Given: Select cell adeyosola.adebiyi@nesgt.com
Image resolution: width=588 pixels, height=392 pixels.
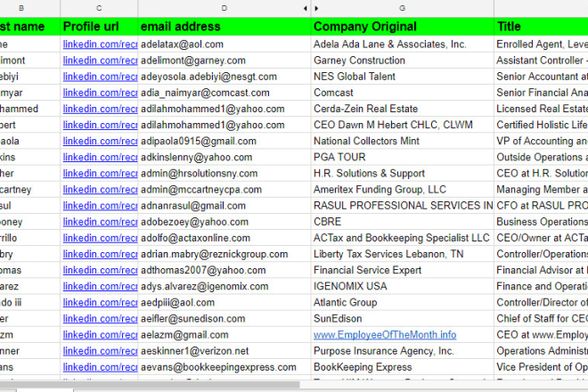Looking at the screenshot, I should click(x=225, y=77).
